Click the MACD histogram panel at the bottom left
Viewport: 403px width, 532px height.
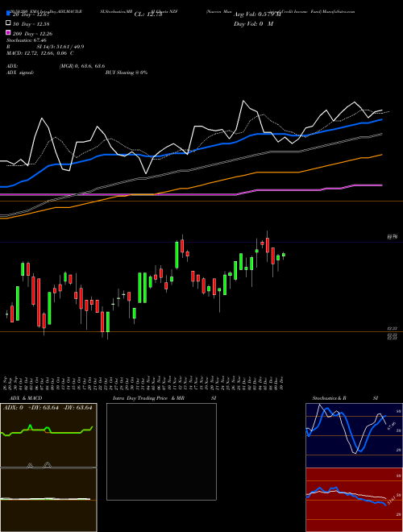coord(48,500)
